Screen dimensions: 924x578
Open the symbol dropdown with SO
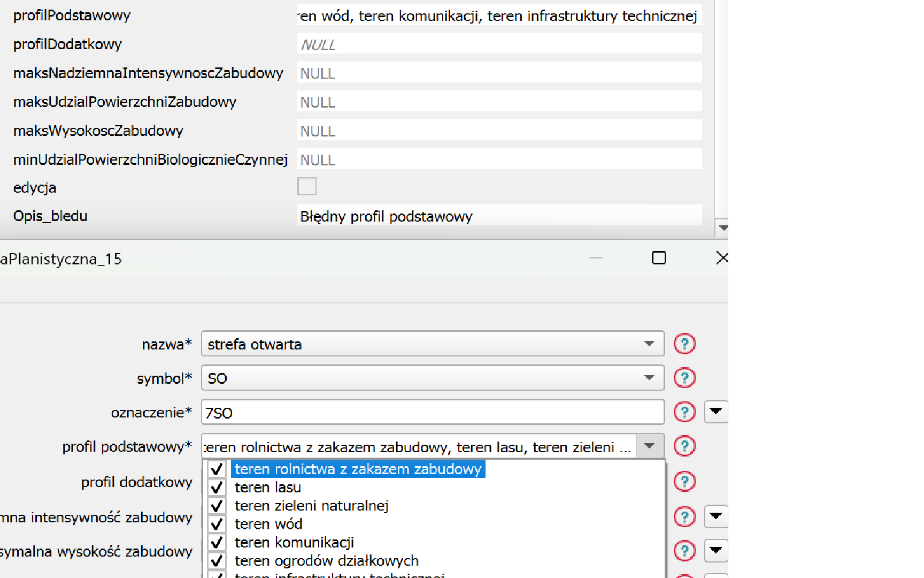pos(649,378)
